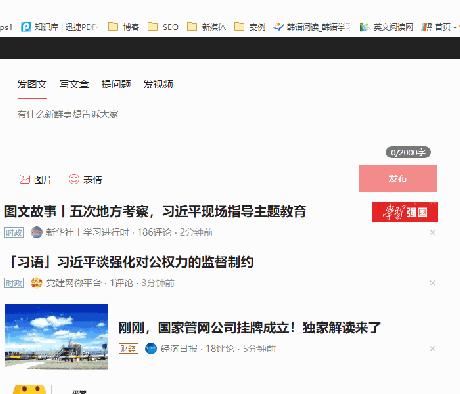Switch to the 发视频 tab
Viewport: 460px width, 394px height.
point(158,84)
